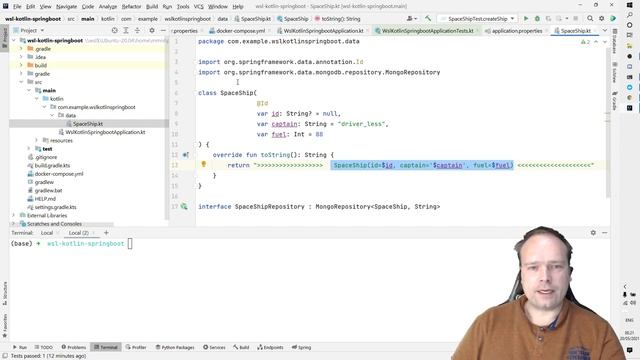Build project with the hammer icon
This screenshot has width=640, height=360.
[x=428, y=19]
